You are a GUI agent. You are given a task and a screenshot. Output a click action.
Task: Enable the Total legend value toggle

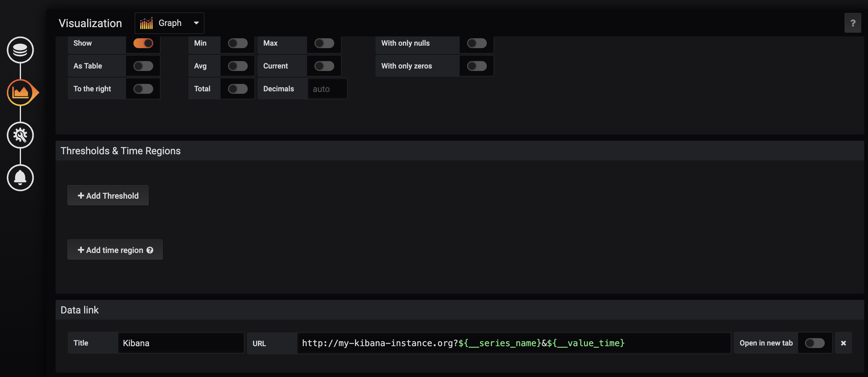238,89
